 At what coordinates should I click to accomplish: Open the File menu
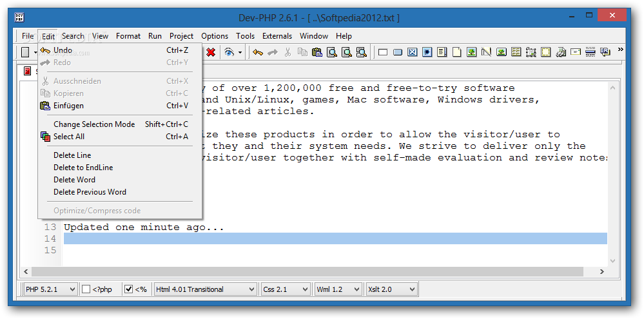coord(28,36)
